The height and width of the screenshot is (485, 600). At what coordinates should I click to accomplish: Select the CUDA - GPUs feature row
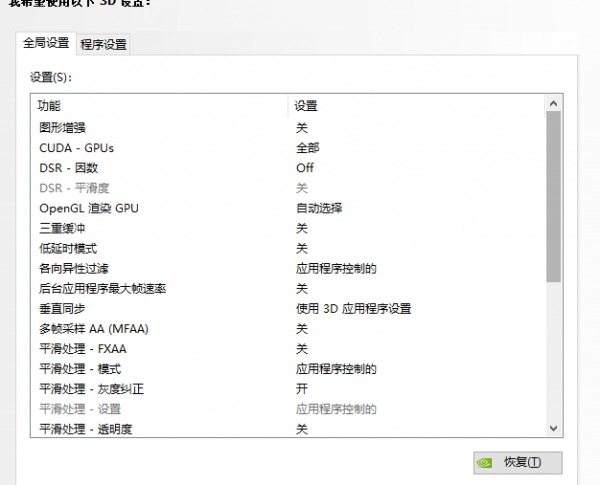tap(287, 148)
